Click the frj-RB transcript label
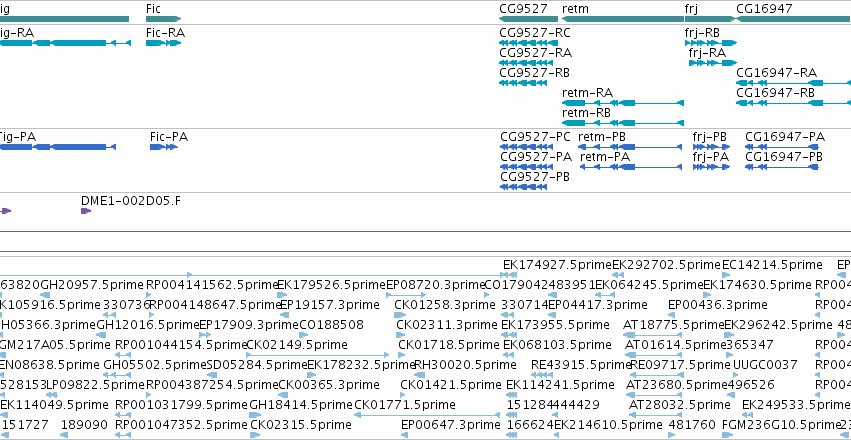851x440 pixels. coord(702,34)
